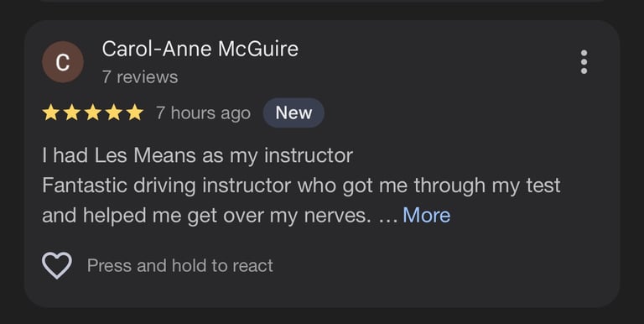Click the third yellow rating star
The width and height of the screenshot is (644, 324).
tap(92, 112)
